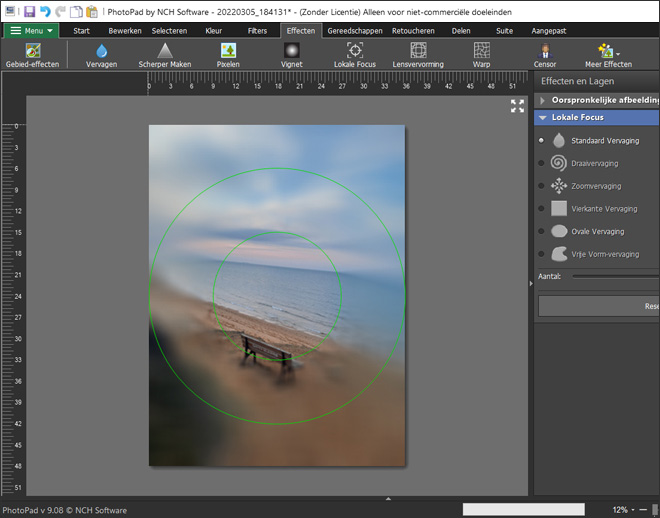
Task: Select Zoomvervaging radio button
Action: [541, 186]
